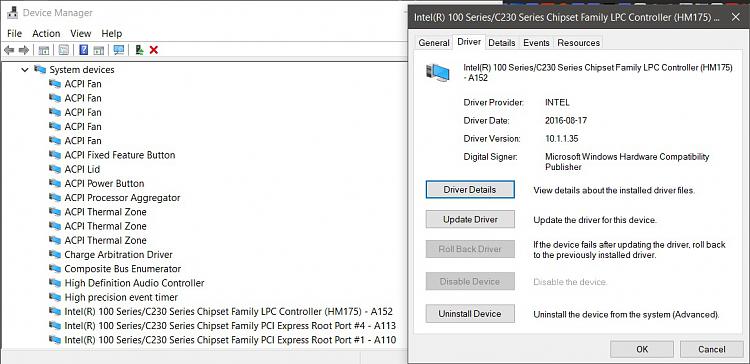Click 'Update the driver for this device.' text
750x364 pixels.
[595, 220]
